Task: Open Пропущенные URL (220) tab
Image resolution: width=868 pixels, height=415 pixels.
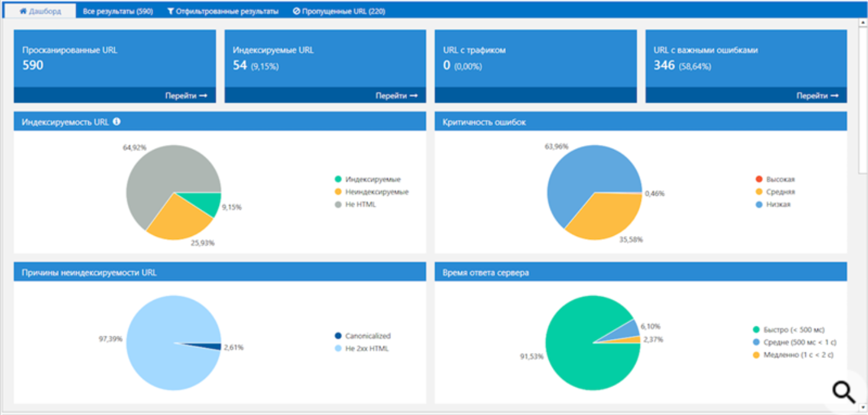Action: pyautogui.click(x=339, y=11)
